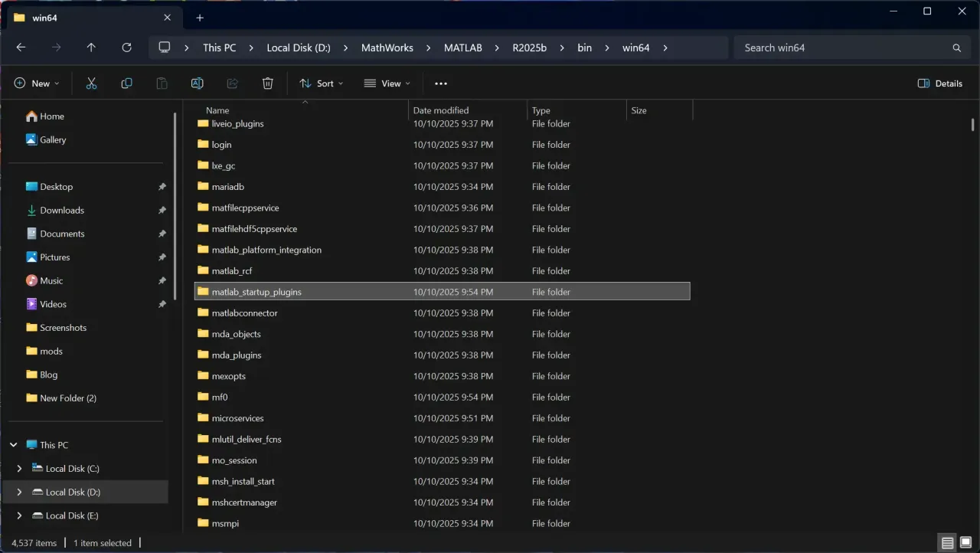Open the View dropdown menu
Screen dimensions: 980x553
(x=387, y=83)
